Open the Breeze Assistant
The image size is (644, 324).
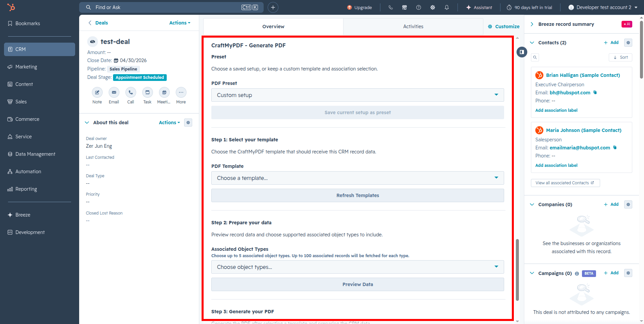479,7
